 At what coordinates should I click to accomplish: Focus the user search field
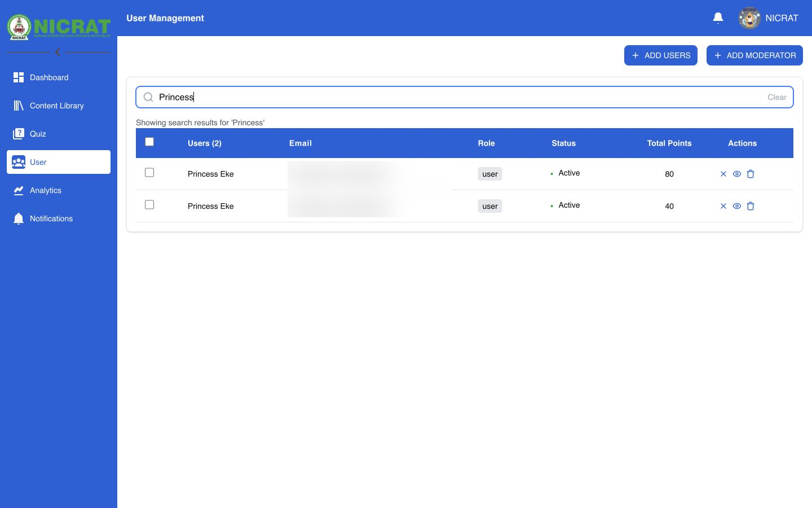click(x=465, y=97)
